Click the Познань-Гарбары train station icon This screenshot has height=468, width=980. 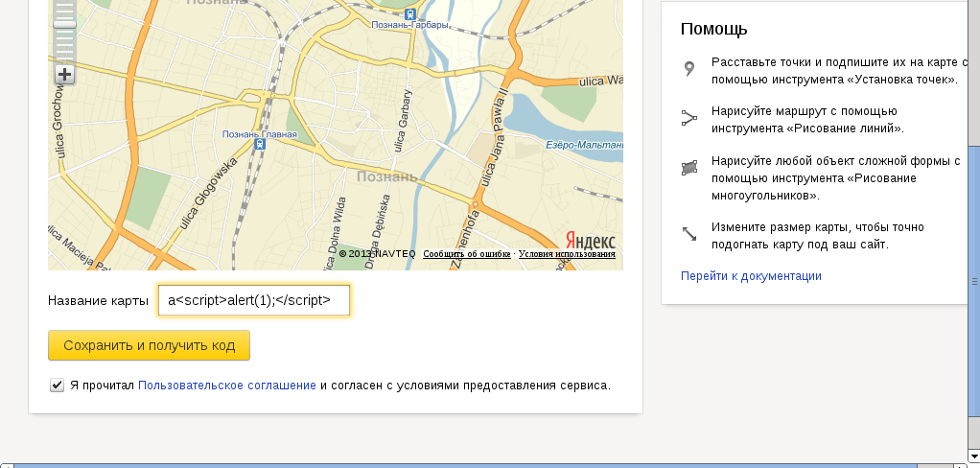coord(409,13)
